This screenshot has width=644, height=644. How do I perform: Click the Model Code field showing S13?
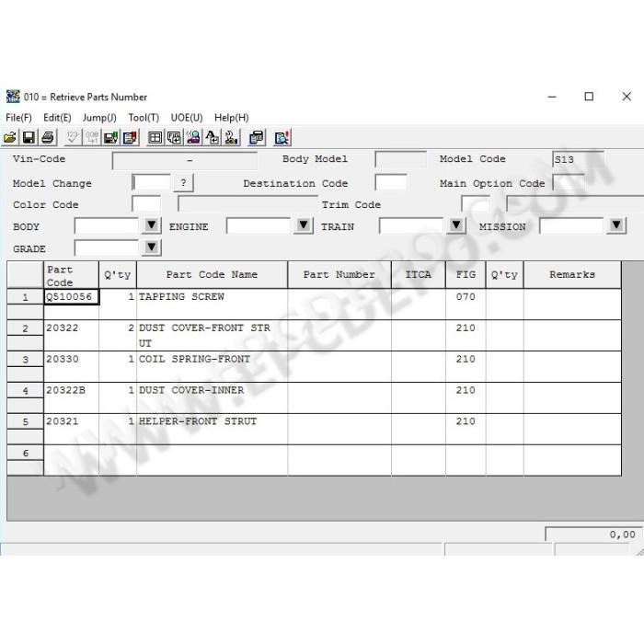click(x=579, y=159)
